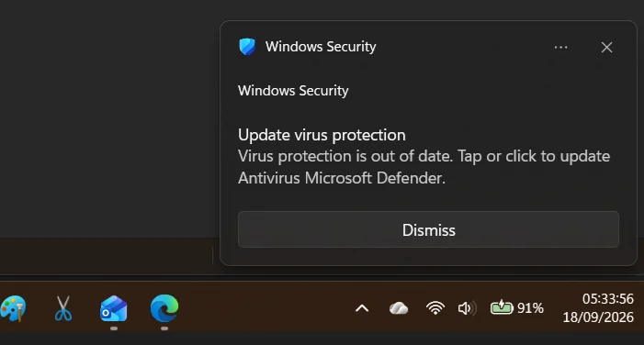The width and height of the screenshot is (644, 345).
Task: Click the Windows Security shield icon
Action: 247,47
